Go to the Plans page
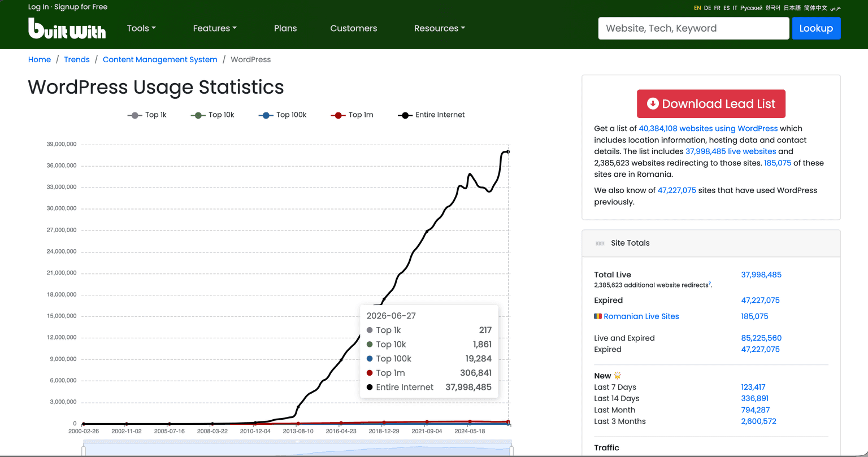 click(x=285, y=28)
